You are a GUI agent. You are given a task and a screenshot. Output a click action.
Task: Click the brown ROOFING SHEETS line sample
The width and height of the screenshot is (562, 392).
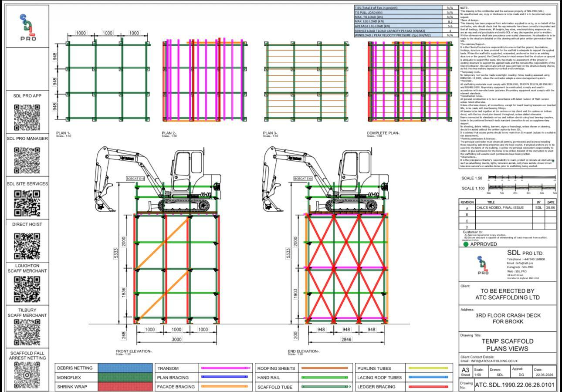tap(325, 368)
